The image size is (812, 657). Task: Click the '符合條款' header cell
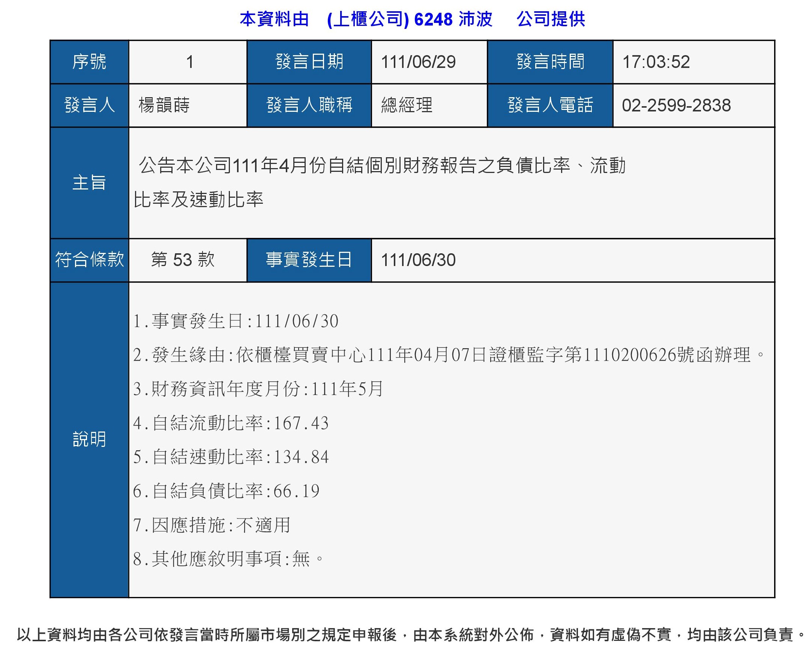[x=89, y=260]
